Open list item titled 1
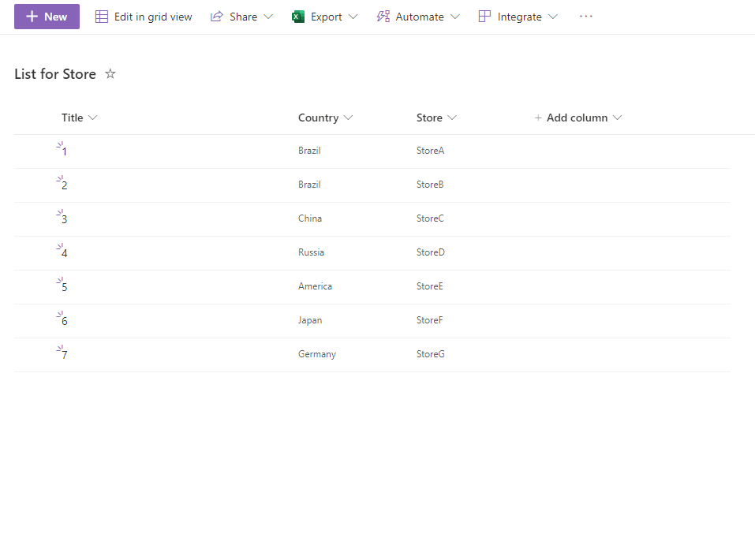This screenshot has height=560, width=755. click(x=65, y=151)
